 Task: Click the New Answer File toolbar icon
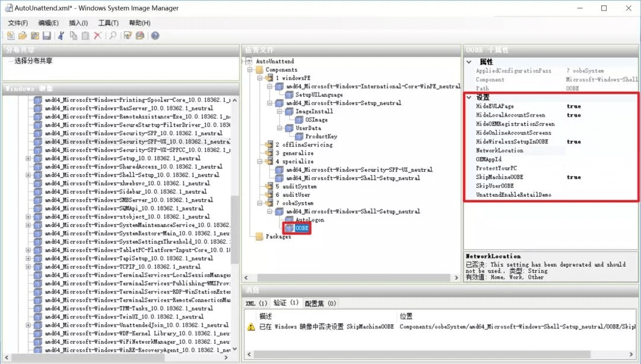click(11, 36)
